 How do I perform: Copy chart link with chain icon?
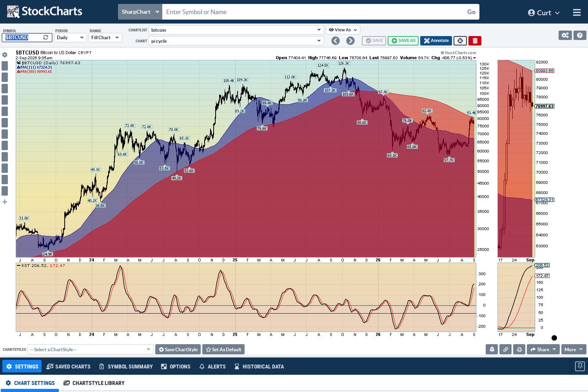click(506, 349)
